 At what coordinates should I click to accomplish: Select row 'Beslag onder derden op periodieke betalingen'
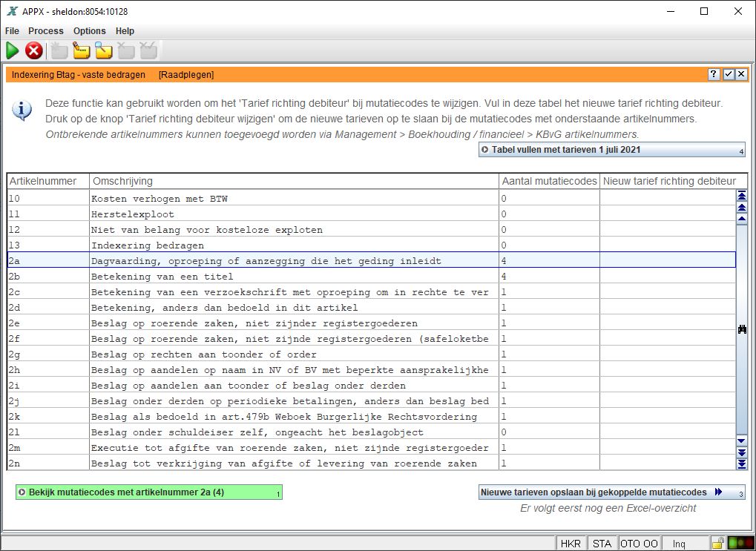click(x=372, y=401)
